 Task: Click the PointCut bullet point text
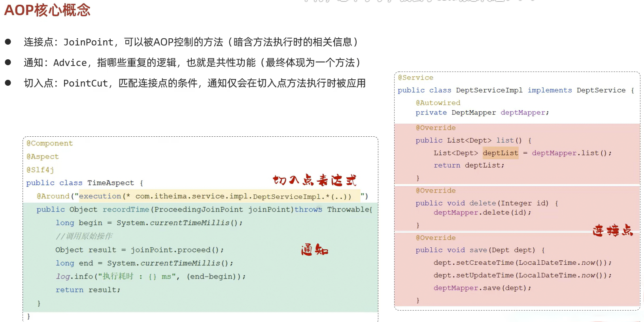(x=195, y=83)
